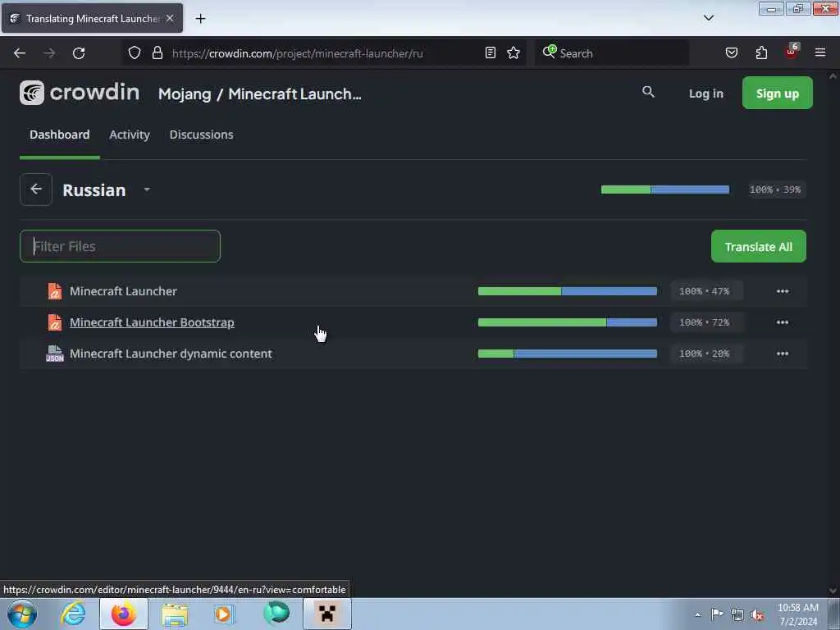Click the network tray icon
The height and width of the screenshot is (630, 840).
click(737, 614)
